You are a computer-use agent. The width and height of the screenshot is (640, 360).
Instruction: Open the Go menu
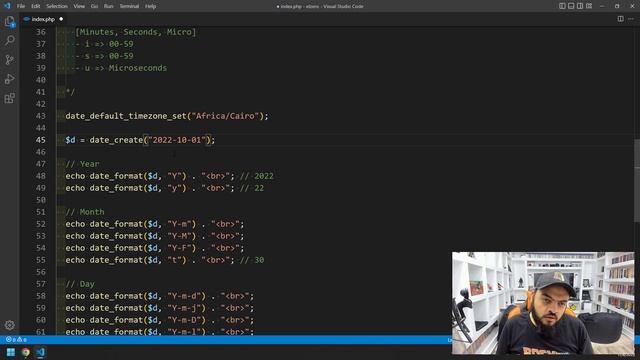point(94,6)
